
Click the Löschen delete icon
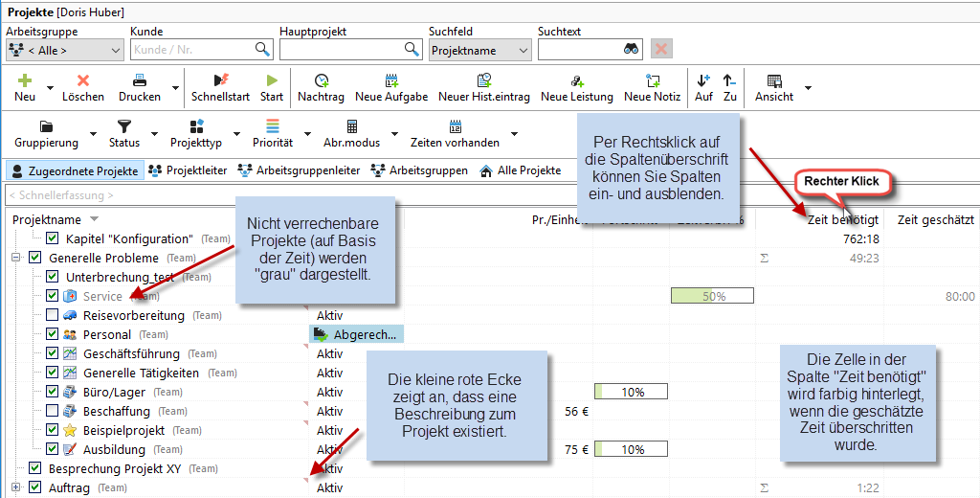(83, 81)
